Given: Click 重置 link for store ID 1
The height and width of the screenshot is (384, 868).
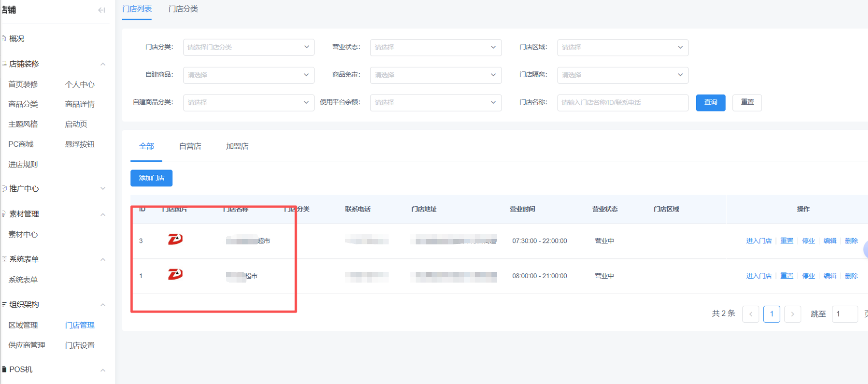Looking at the screenshot, I should pos(787,276).
